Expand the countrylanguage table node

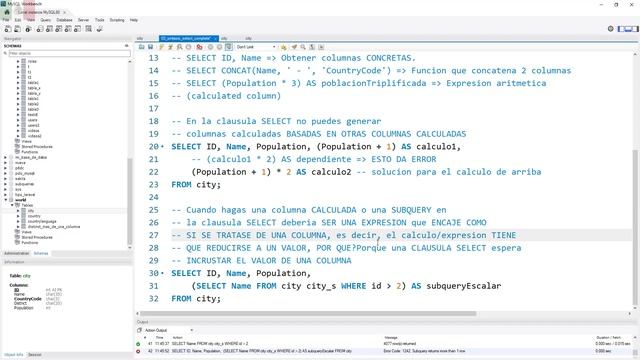pos(18,221)
